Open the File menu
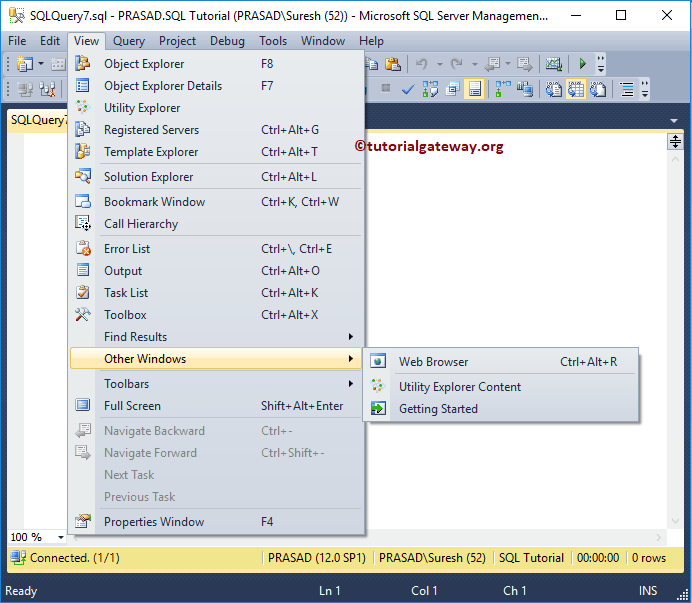 (x=17, y=41)
